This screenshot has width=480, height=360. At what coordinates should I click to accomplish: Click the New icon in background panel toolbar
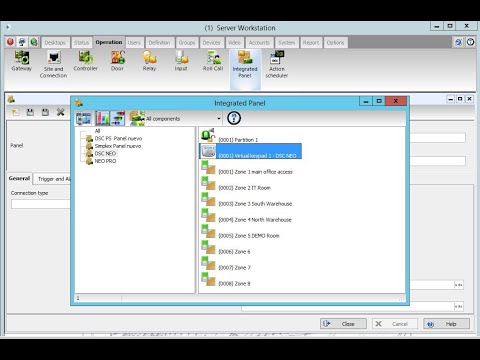(15, 112)
